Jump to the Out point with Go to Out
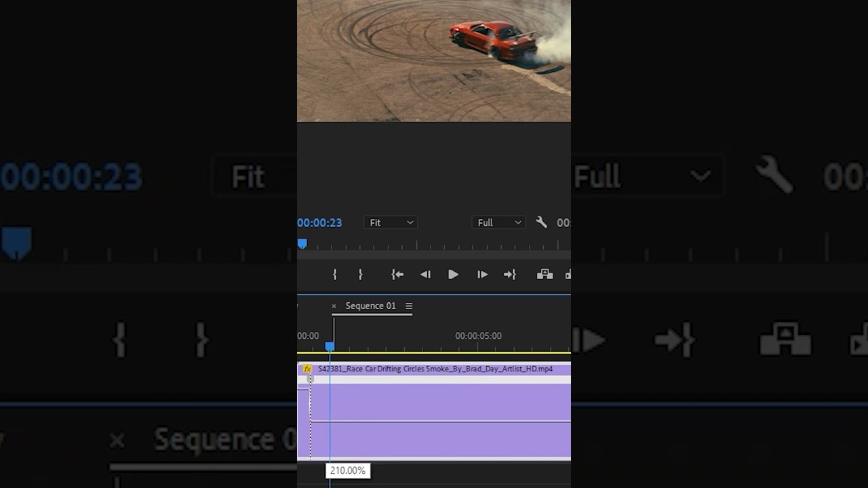The image size is (868, 488). [510, 274]
